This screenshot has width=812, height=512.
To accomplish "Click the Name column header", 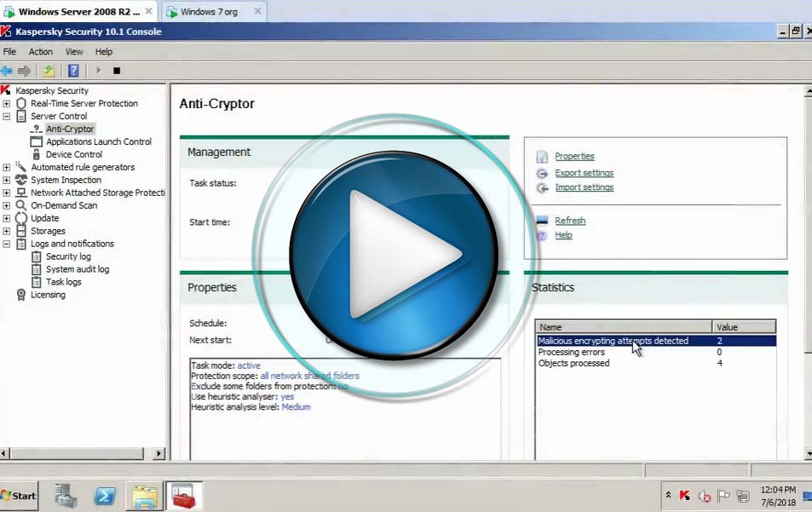I will click(624, 327).
